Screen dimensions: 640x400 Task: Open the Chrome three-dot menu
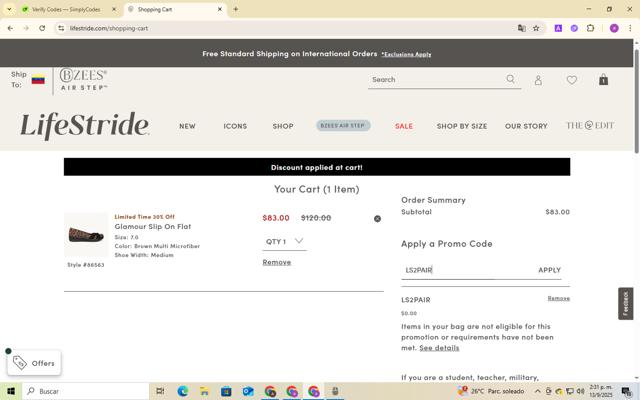point(630,28)
